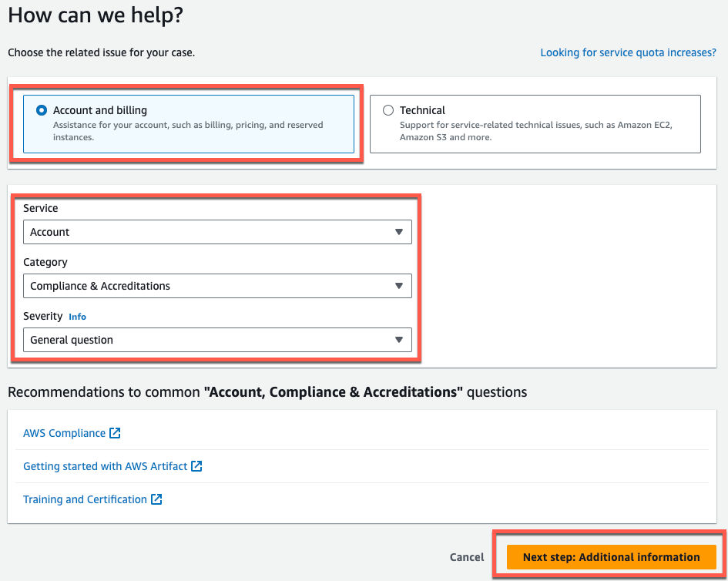Click the radio circle for Technical support
This screenshot has height=581, width=728.
388,109
